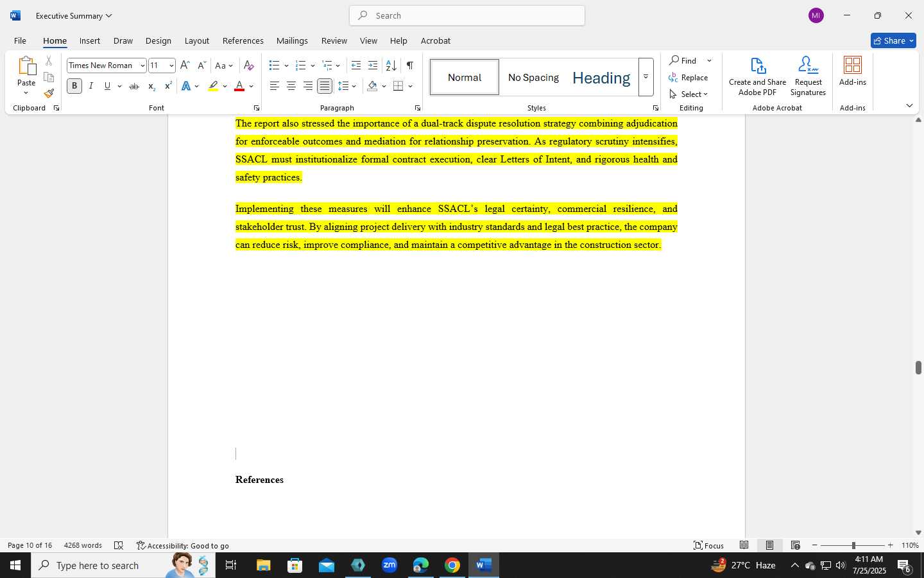
Task: Toggle Subscript formatting
Action: pos(151,86)
